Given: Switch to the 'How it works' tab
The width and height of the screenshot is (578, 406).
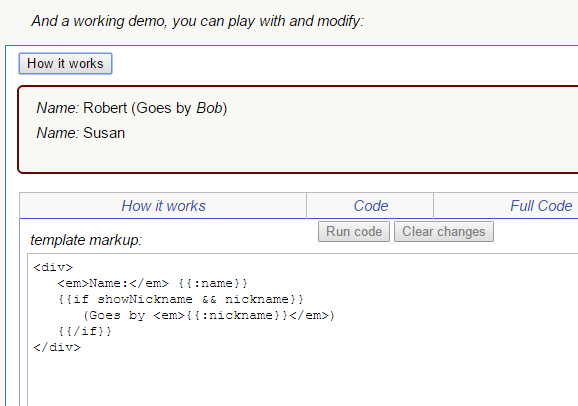Looking at the screenshot, I should [163, 206].
